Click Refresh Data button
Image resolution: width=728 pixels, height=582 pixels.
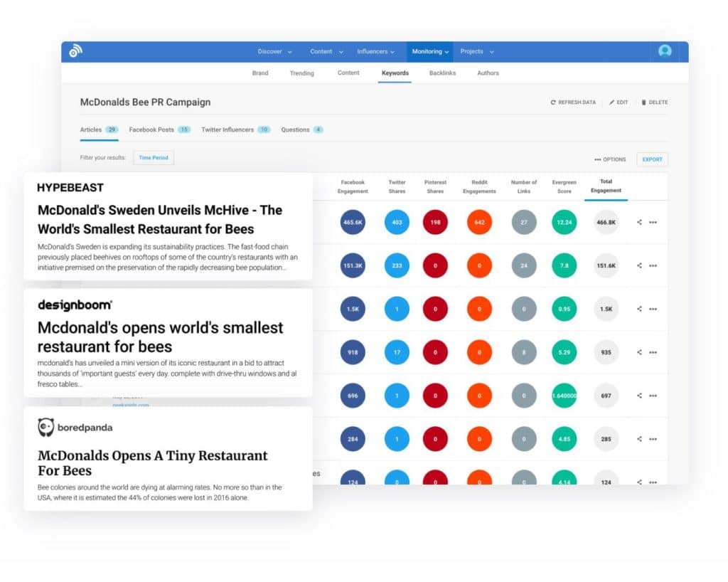(573, 102)
